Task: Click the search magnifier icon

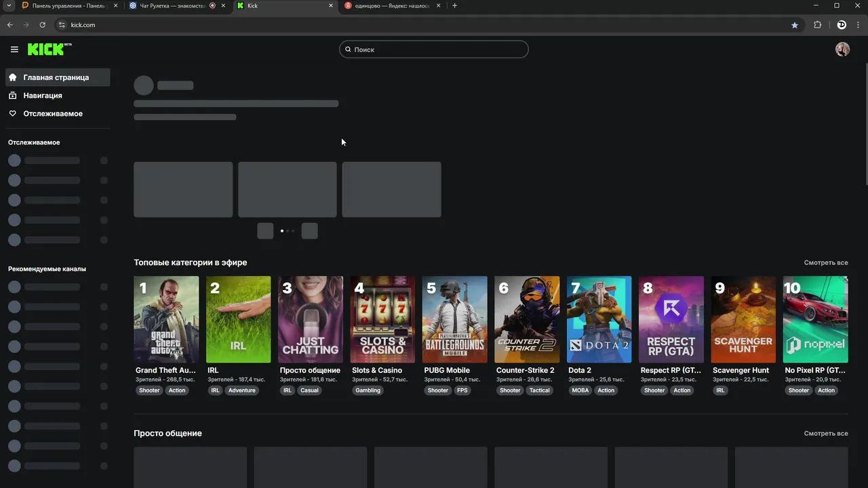Action: point(348,49)
